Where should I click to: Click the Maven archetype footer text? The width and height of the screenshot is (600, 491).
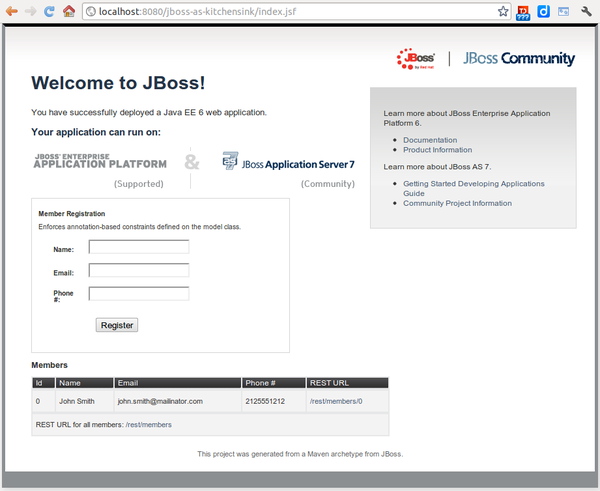click(x=300, y=454)
